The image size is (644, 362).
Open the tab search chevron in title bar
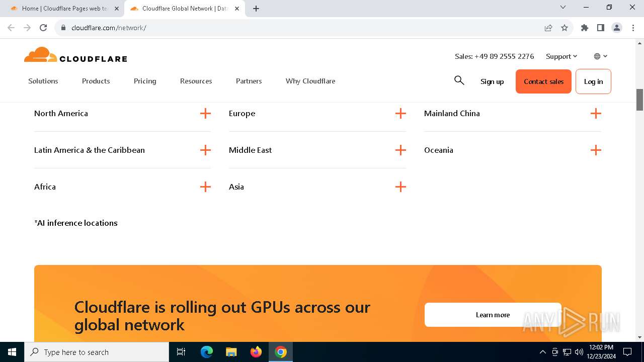563,7
